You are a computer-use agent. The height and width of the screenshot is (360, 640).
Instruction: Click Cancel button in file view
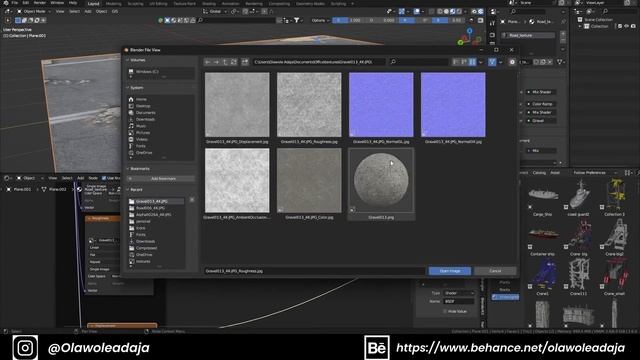[495, 271]
